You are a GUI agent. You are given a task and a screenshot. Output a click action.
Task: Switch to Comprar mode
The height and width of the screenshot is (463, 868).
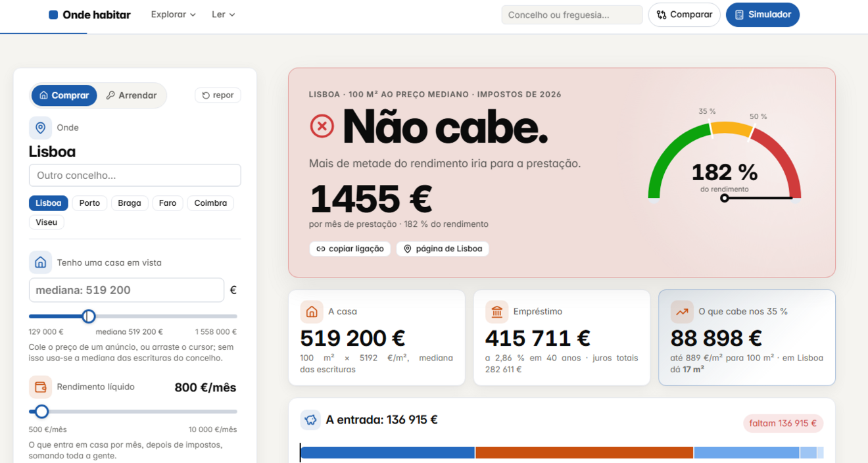64,95
